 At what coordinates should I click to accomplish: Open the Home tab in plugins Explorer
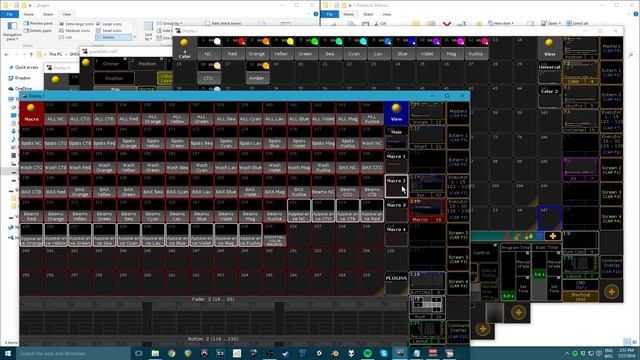(29, 14)
